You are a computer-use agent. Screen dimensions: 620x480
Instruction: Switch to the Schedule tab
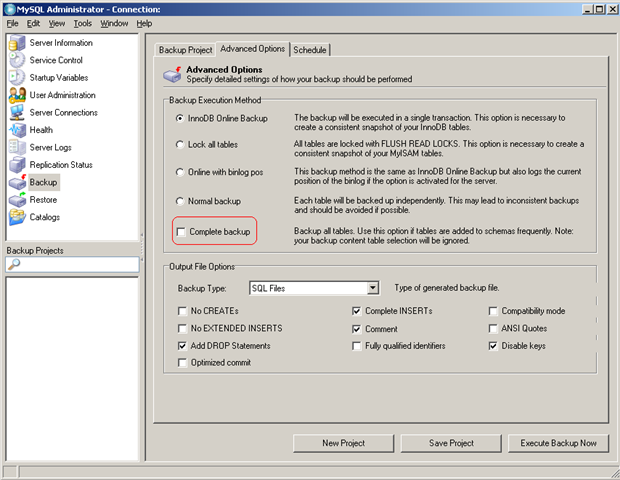[x=310, y=50]
